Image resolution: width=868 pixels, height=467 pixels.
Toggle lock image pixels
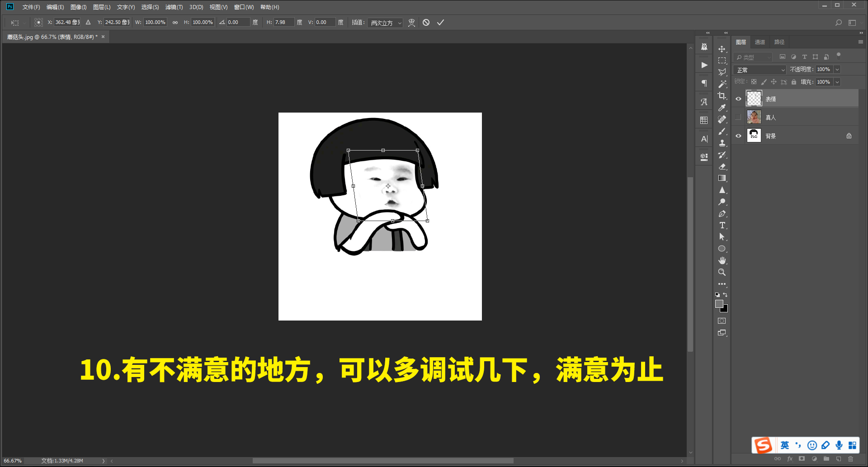764,82
